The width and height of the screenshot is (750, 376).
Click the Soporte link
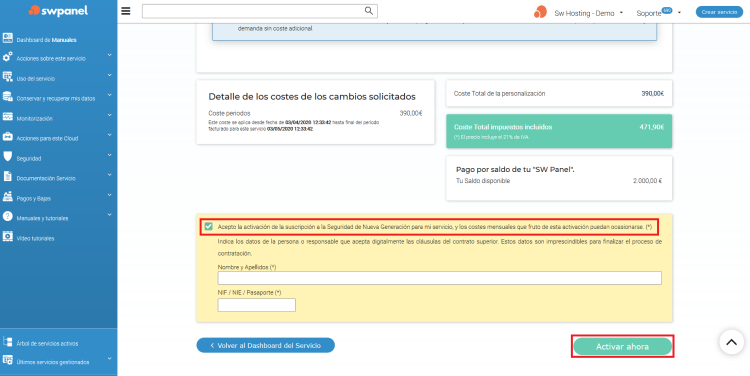tap(649, 13)
